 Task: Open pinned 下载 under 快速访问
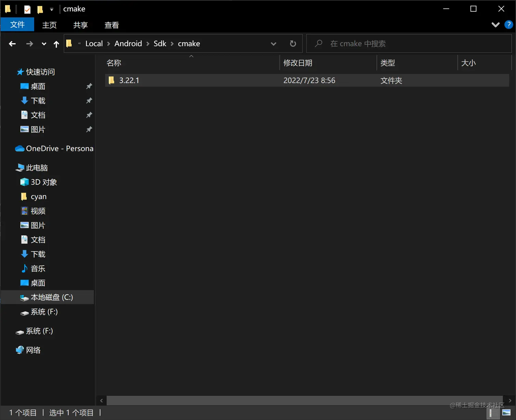[x=38, y=101]
